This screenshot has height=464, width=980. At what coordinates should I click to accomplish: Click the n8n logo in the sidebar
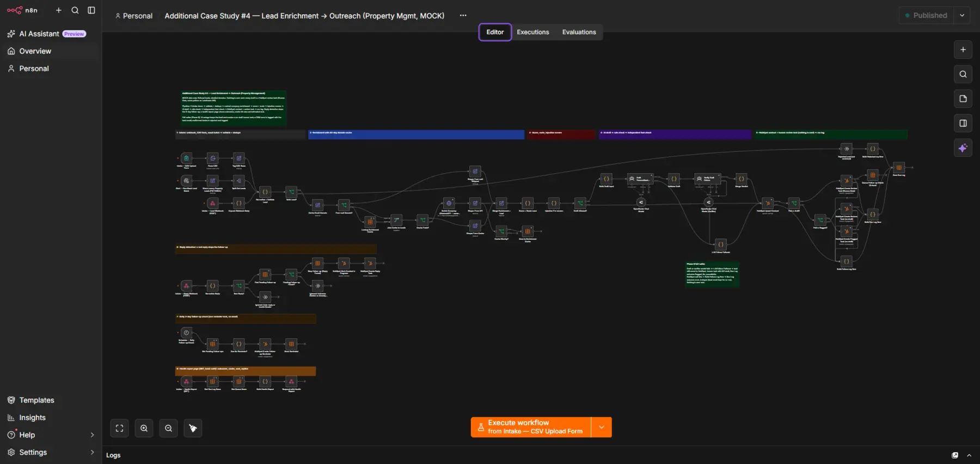[22, 10]
